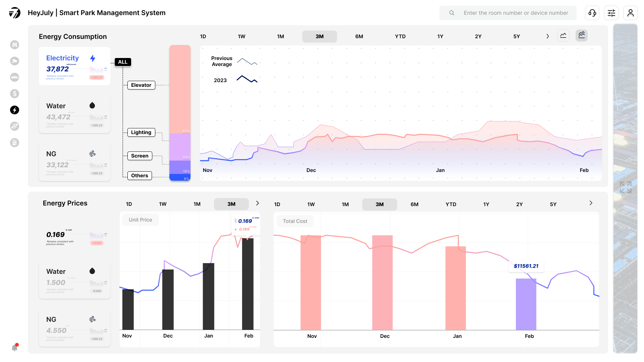Expand more Unit Price time ranges

(257, 203)
